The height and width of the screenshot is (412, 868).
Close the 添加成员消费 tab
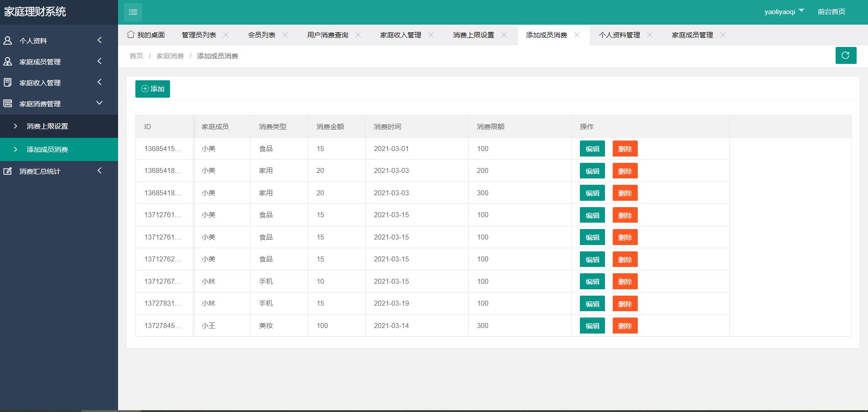click(577, 35)
